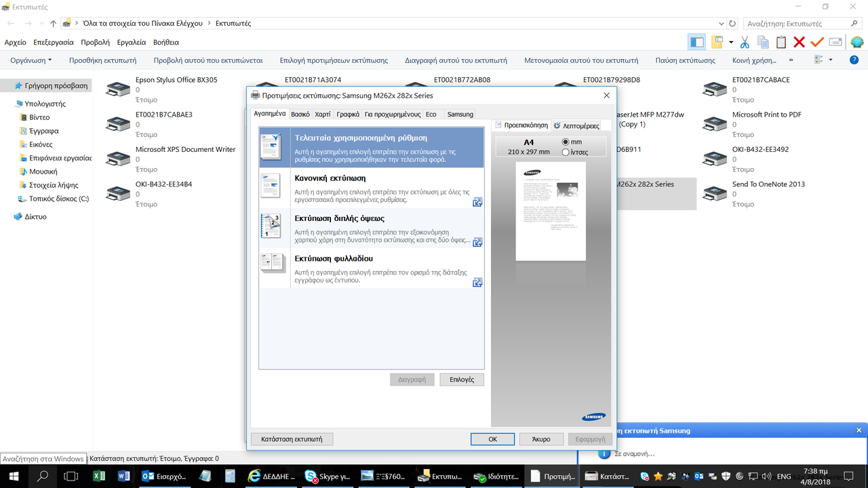Click the scissors Cut icon
Image resolution: width=868 pixels, height=488 pixels.
[x=745, y=42]
